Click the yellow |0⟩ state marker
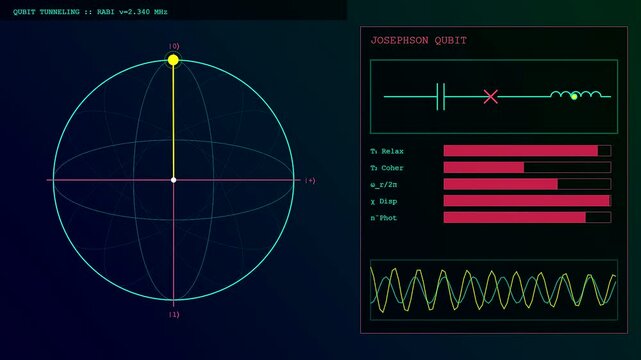The height and width of the screenshot is (360, 641). tap(173, 60)
